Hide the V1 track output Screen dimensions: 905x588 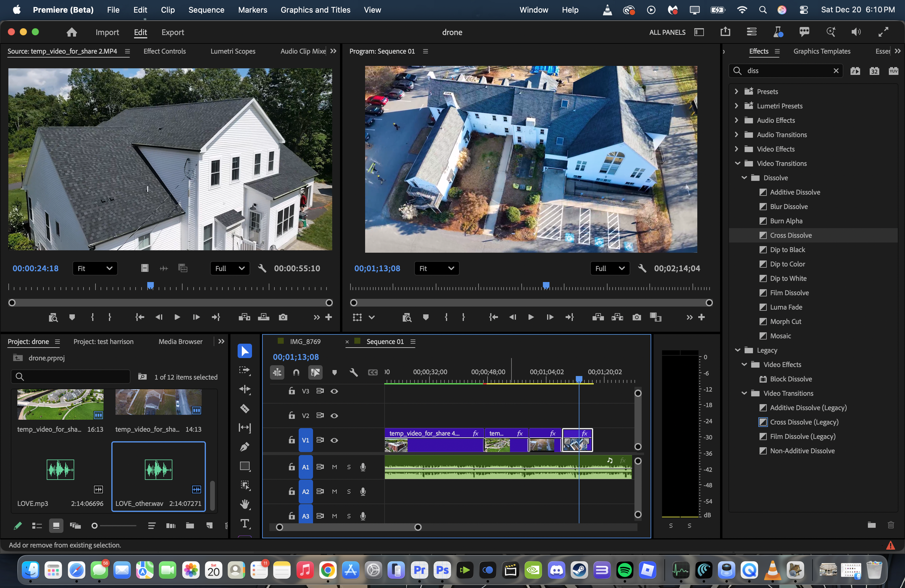point(334,440)
